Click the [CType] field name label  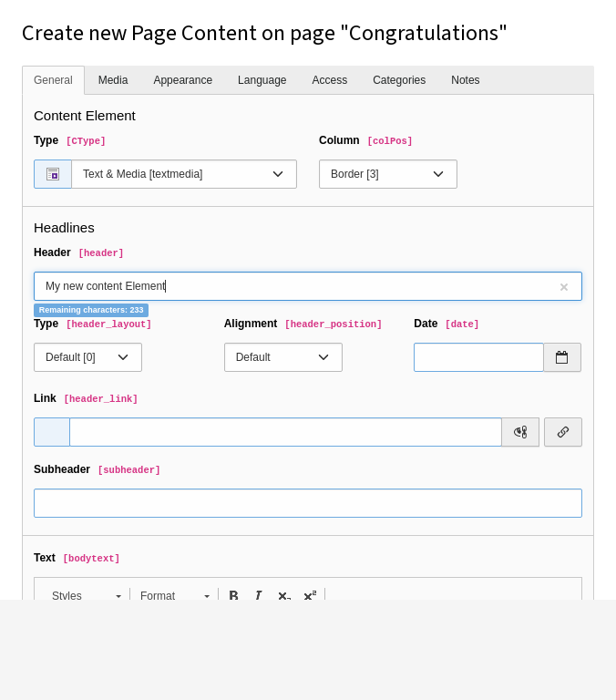(86, 141)
